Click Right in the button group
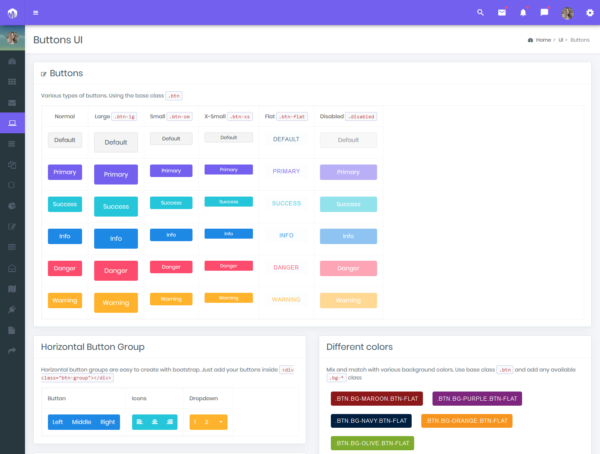This screenshot has height=454, width=600. point(108,422)
